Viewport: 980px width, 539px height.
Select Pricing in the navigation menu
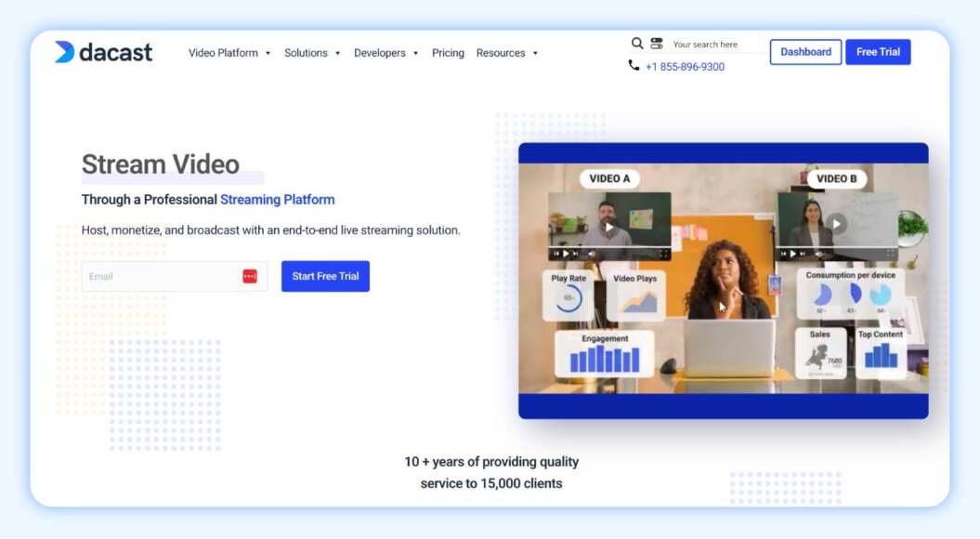[x=448, y=53]
